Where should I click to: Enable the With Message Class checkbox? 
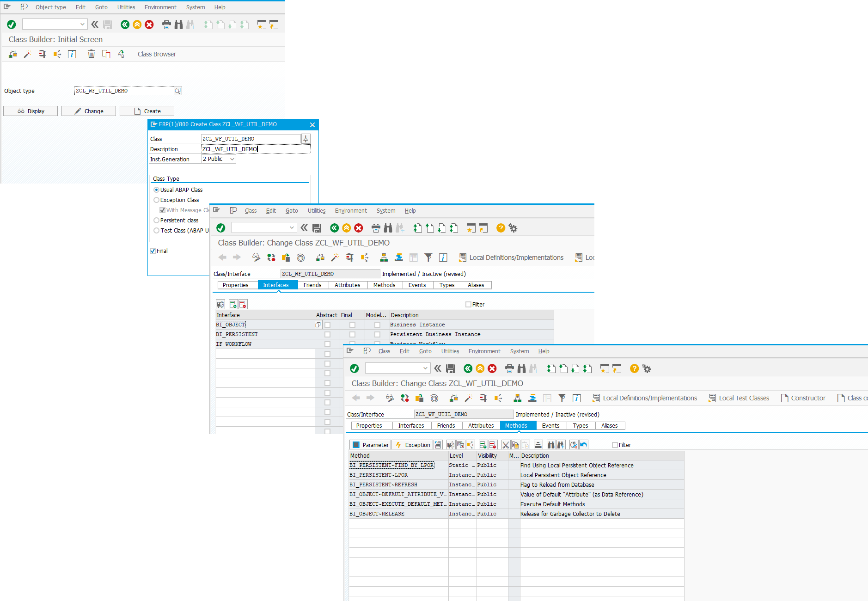click(x=163, y=210)
